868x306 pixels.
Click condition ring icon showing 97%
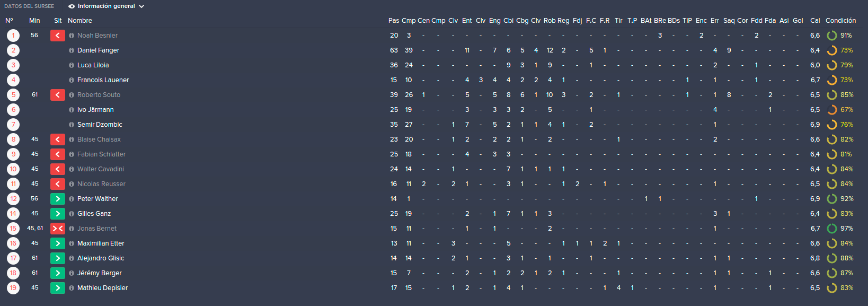tap(832, 229)
